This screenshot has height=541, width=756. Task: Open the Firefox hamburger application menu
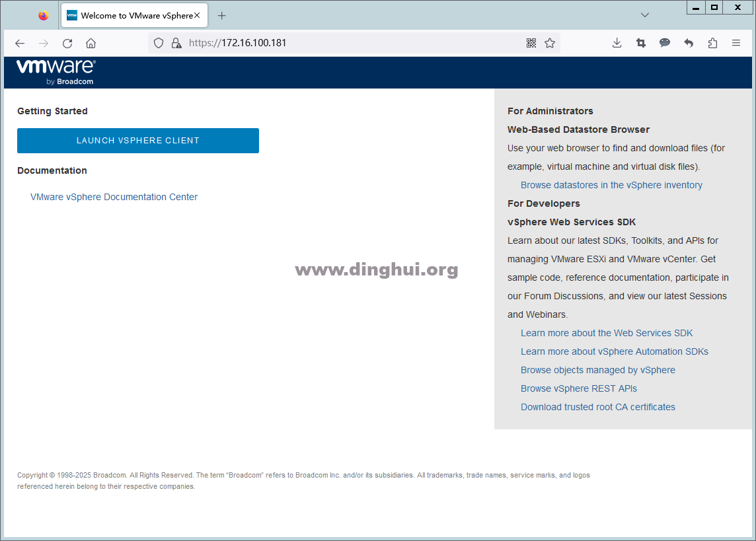736,43
